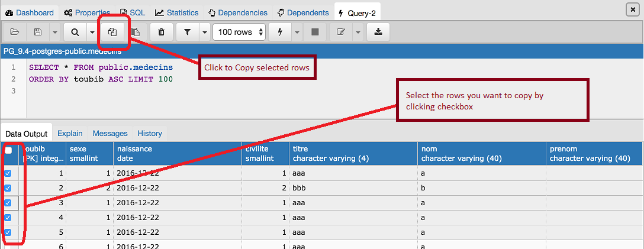Screen dimensions: 644x249
Task: Close the panel with the X button
Action: coord(631,9)
